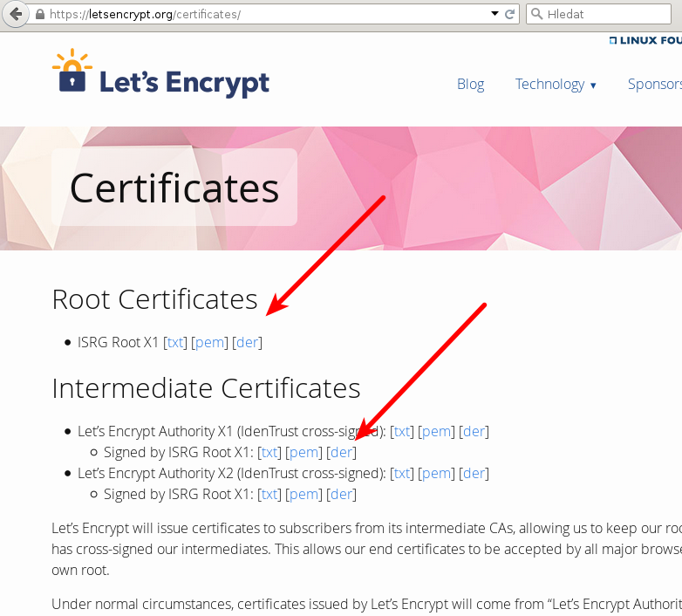Open the Blog menu item
The image size is (682, 616).
click(x=471, y=84)
